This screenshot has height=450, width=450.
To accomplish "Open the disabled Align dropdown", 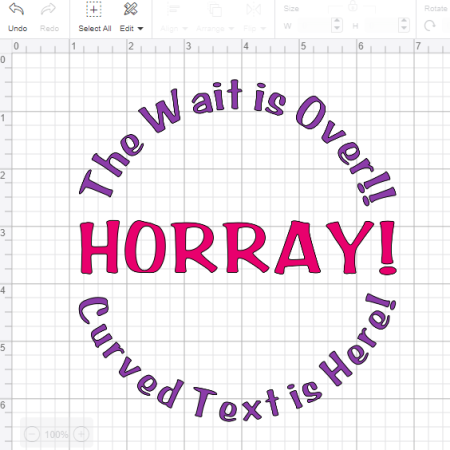I will [x=174, y=29].
